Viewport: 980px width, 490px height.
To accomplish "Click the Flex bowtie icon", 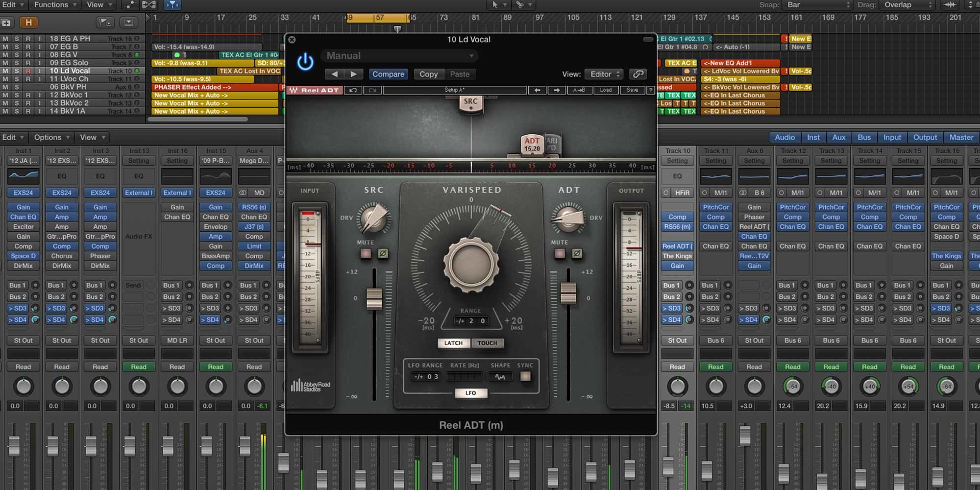I will pyautogui.click(x=149, y=5).
